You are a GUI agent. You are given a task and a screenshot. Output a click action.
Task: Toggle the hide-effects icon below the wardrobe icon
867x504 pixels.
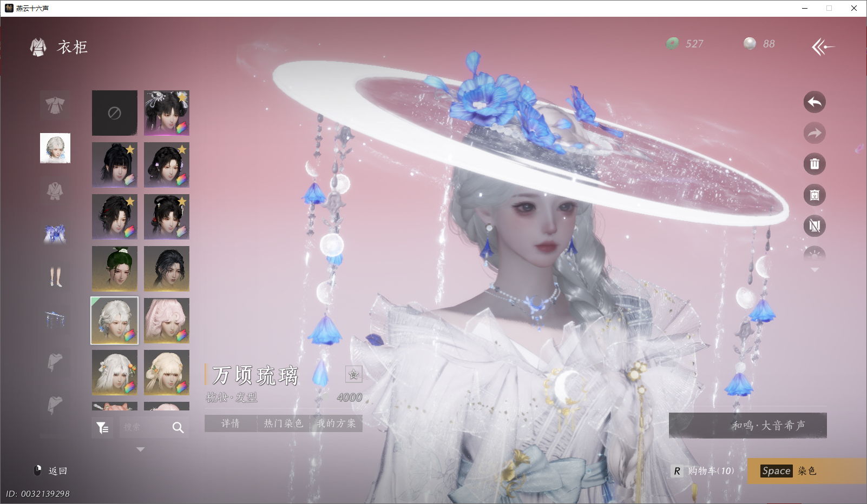[x=815, y=226]
